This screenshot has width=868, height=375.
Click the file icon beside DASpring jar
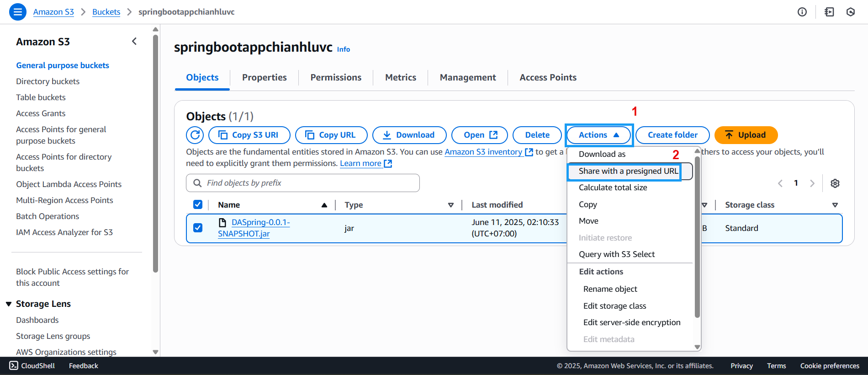(222, 223)
